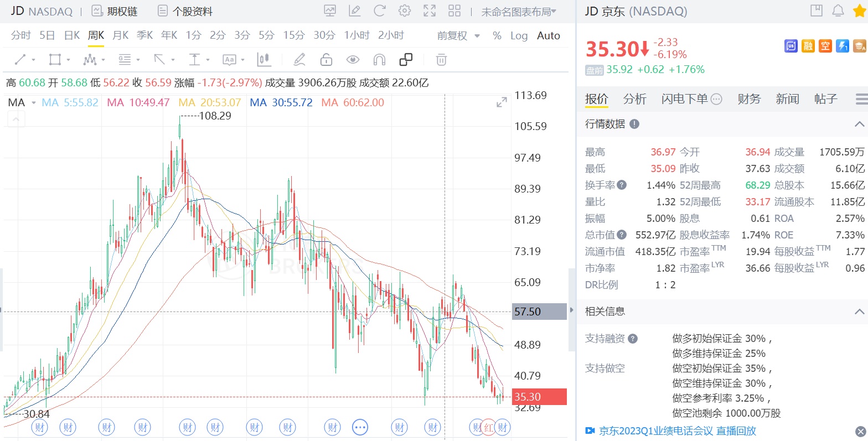Open the 期权链 options chain
Viewport: 868px width, 441px height.
click(x=115, y=11)
